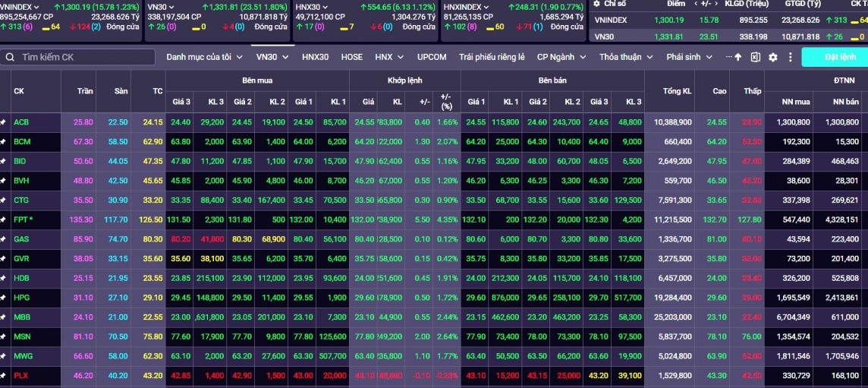
Task: Switch to the HNX30 tab
Action: tap(315, 57)
